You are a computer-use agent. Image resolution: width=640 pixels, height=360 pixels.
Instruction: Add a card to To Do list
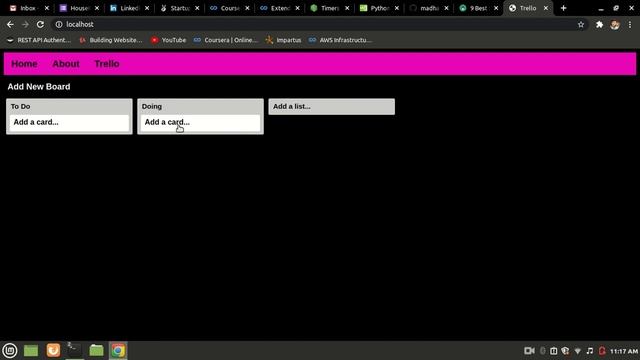click(x=69, y=122)
